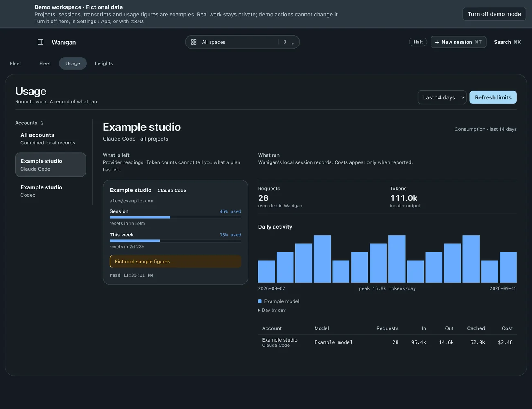Expand the All spaces dropdown chevron

293,43
